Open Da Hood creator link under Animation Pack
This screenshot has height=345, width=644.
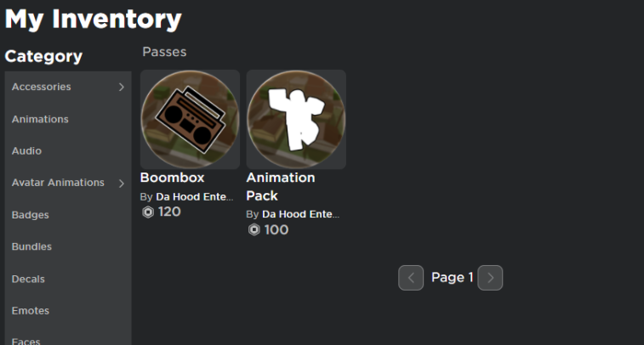300,214
